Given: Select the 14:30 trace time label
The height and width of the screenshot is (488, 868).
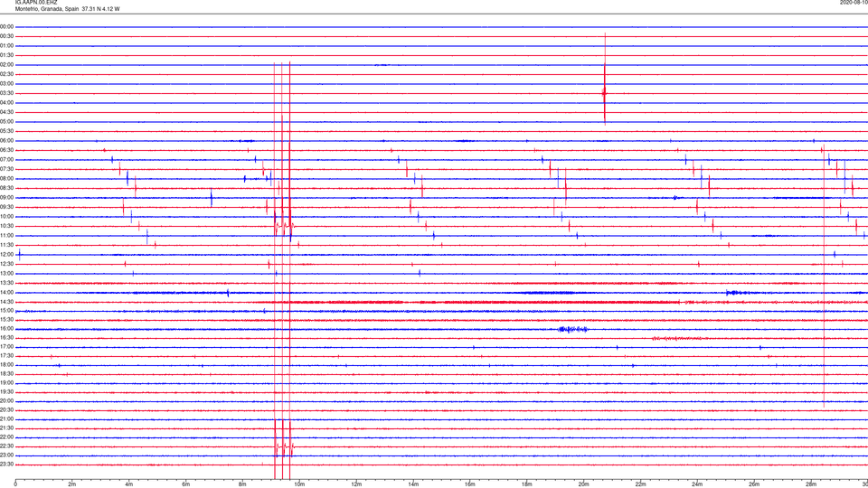Looking at the screenshot, I should 6,302.
